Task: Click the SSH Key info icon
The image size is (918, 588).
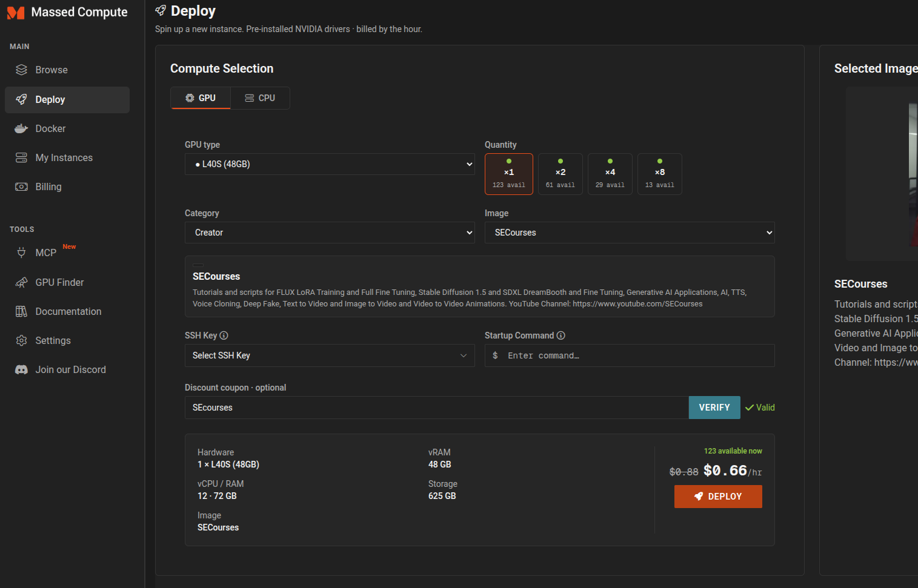Action: (224, 335)
